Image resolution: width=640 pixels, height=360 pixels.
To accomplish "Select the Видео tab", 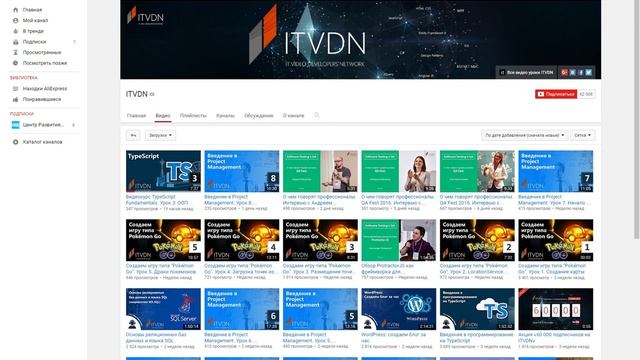I will click(163, 116).
